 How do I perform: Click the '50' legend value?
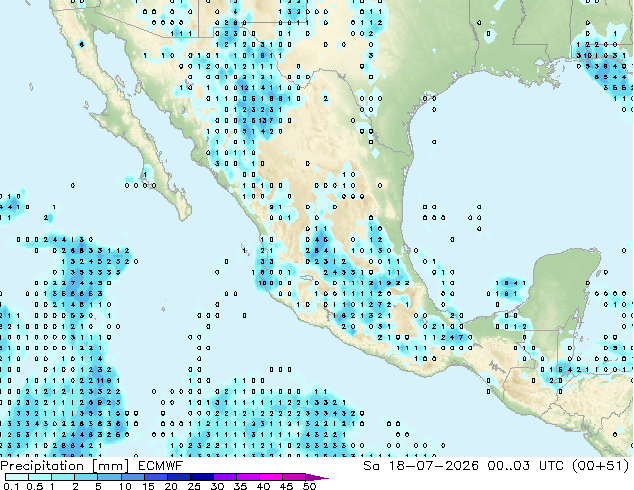coord(309,486)
